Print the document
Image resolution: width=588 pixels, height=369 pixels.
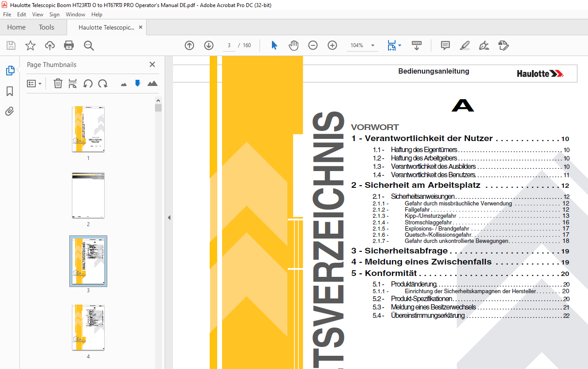tap(69, 45)
